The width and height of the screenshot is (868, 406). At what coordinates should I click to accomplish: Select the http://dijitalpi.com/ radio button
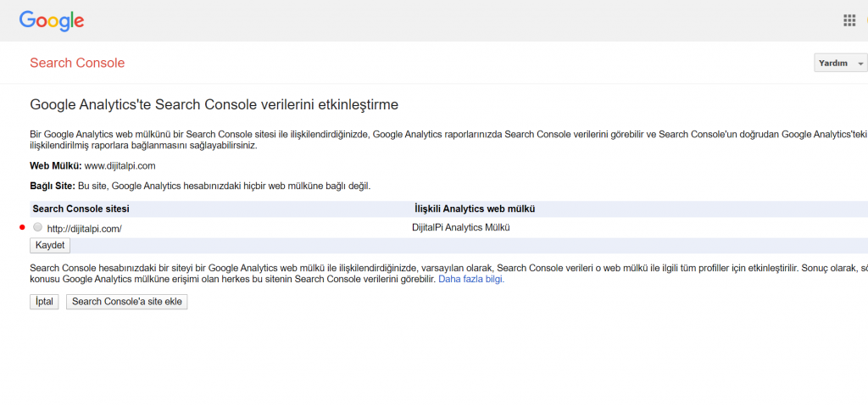37,226
